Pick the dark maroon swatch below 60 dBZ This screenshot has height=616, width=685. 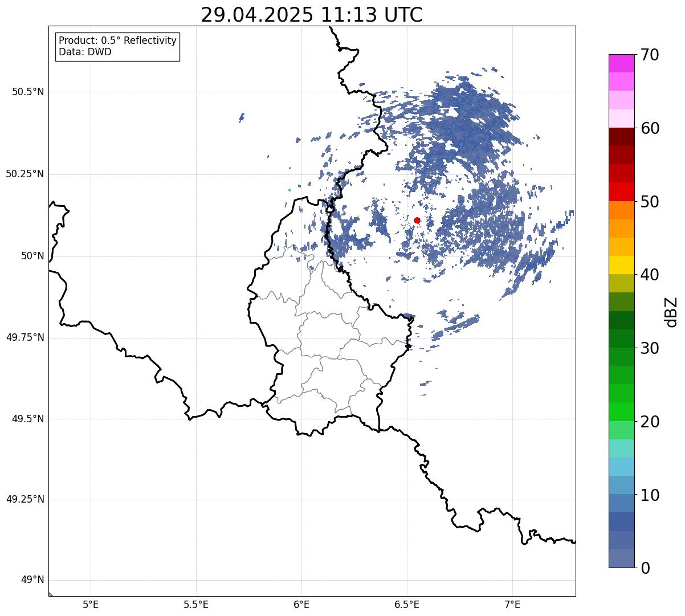tap(622, 137)
